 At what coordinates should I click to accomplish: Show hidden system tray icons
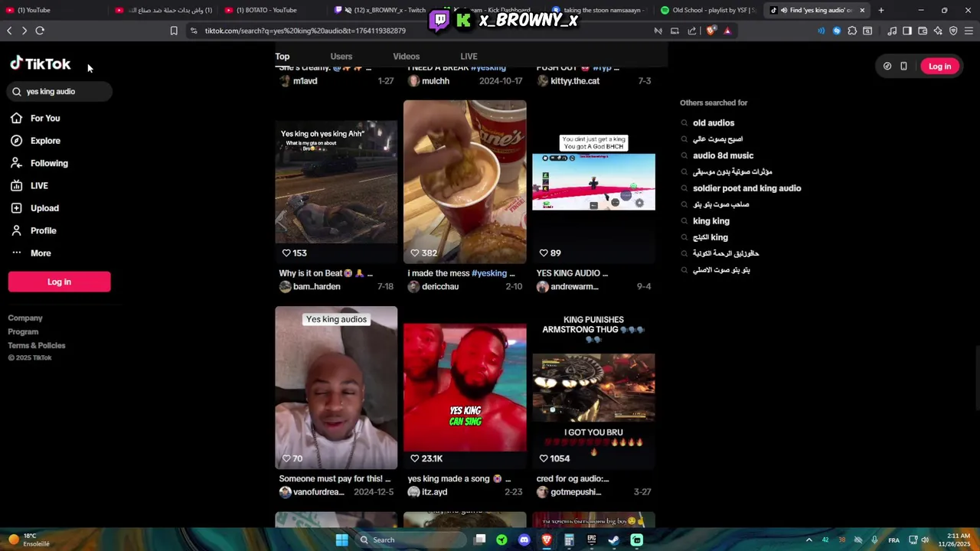(x=808, y=540)
